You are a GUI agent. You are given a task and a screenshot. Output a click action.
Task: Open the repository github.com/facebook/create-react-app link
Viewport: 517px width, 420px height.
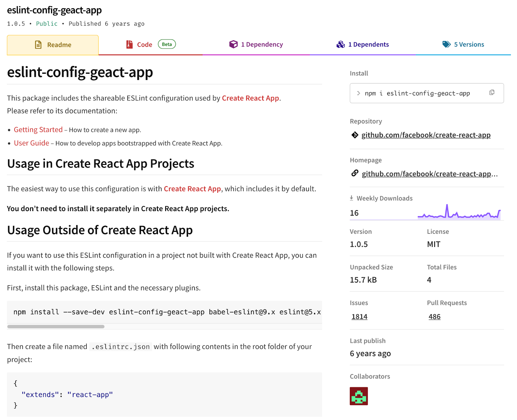click(426, 135)
